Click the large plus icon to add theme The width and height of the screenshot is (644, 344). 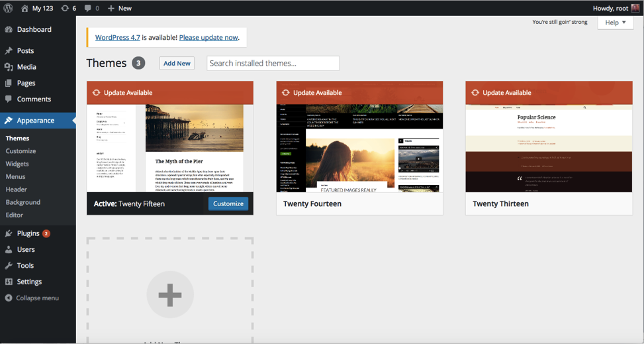[170, 295]
